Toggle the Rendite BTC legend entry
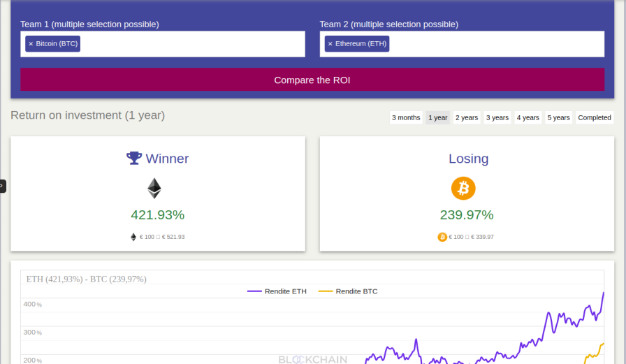The width and height of the screenshot is (626, 364). pos(348,291)
